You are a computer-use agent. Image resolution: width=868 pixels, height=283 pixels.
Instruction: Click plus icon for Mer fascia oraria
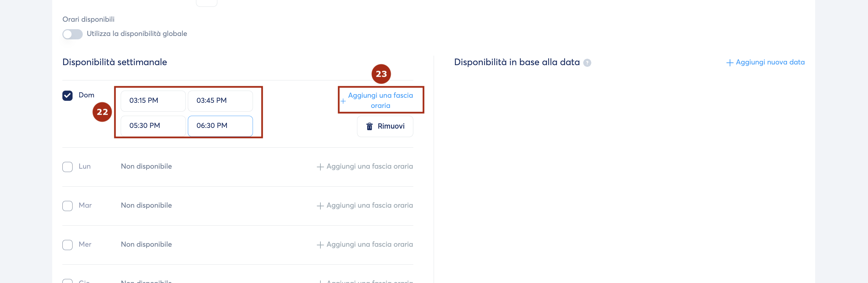pos(320,245)
